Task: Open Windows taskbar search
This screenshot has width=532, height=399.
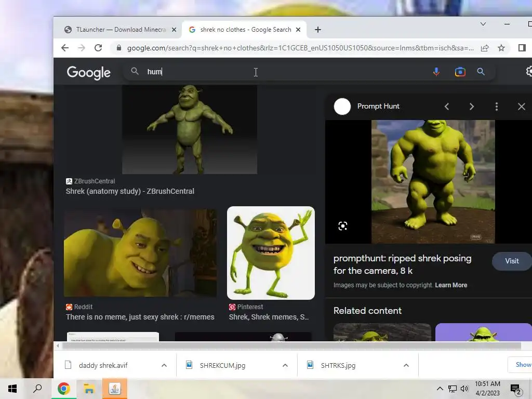Action: coord(37,389)
